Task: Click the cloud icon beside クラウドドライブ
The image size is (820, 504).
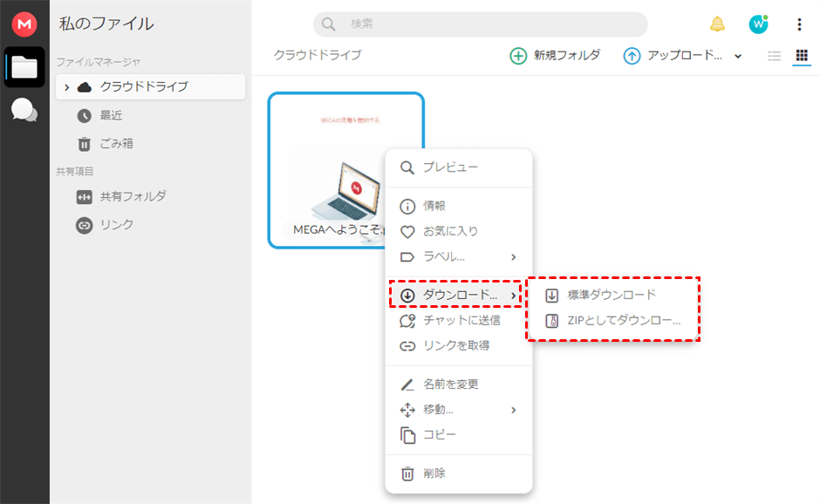Action: (85, 87)
